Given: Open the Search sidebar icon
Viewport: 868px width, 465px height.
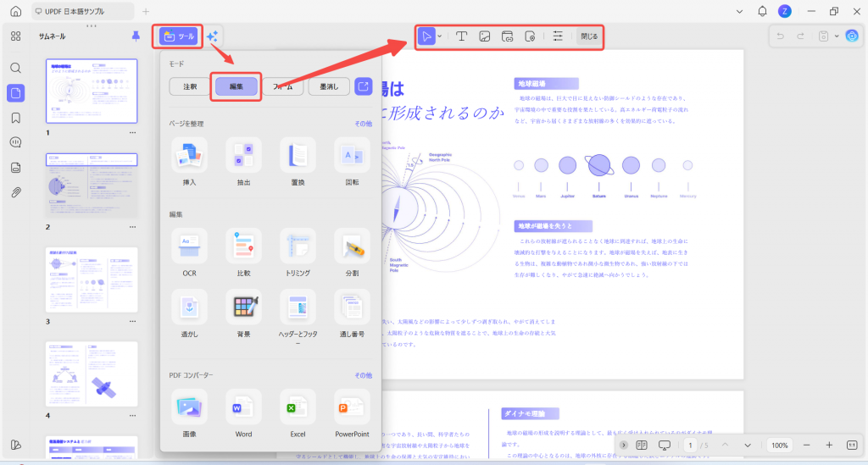Looking at the screenshot, I should [x=15, y=68].
